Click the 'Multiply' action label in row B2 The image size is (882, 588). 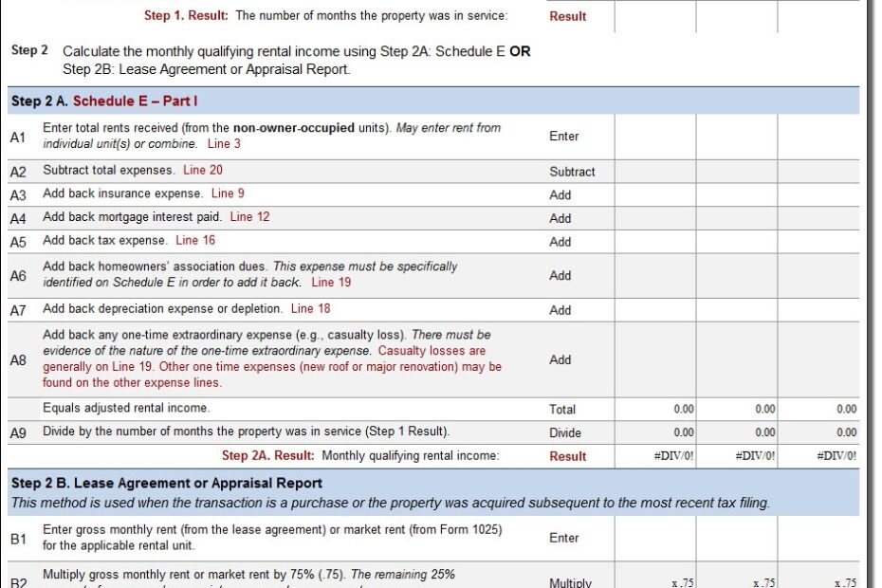pos(570,583)
